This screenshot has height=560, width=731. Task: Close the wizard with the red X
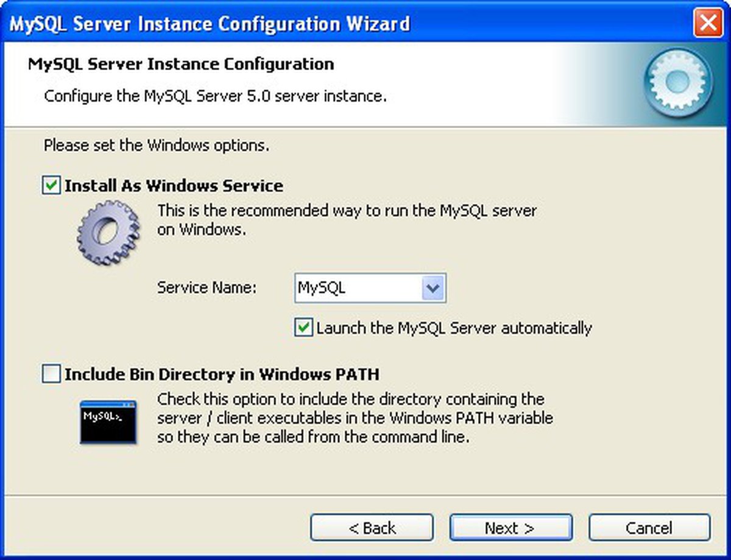[707, 23]
